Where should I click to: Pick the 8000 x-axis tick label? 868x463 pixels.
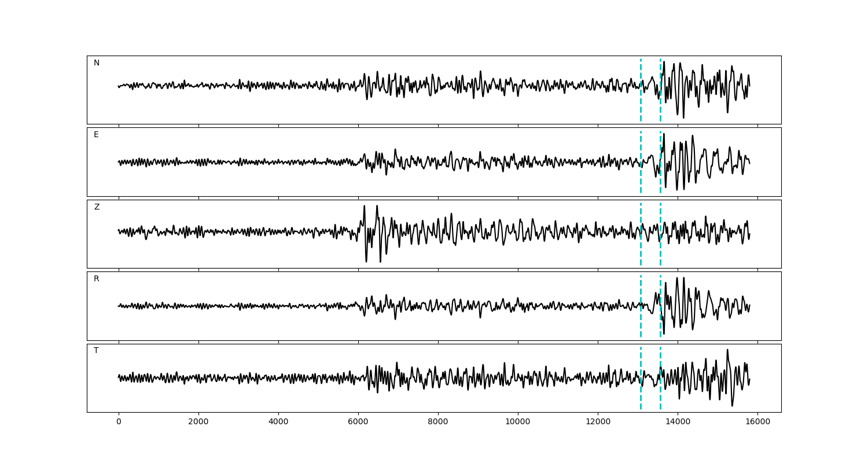coord(438,422)
